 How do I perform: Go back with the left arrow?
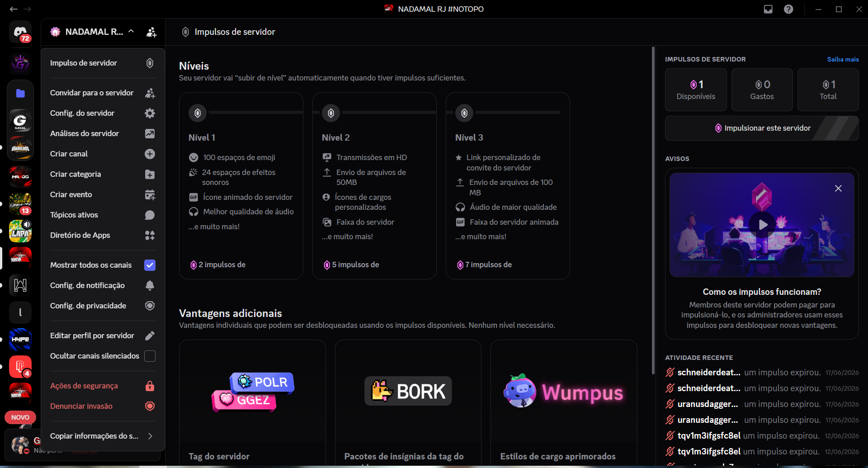click(x=14, y=9)
